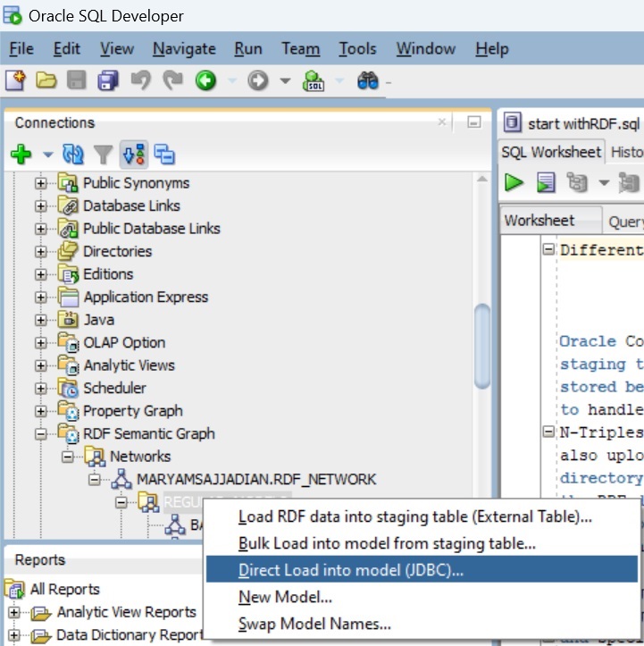Minimize the Connections panel
644x646 pixels.
click(474, 122)
